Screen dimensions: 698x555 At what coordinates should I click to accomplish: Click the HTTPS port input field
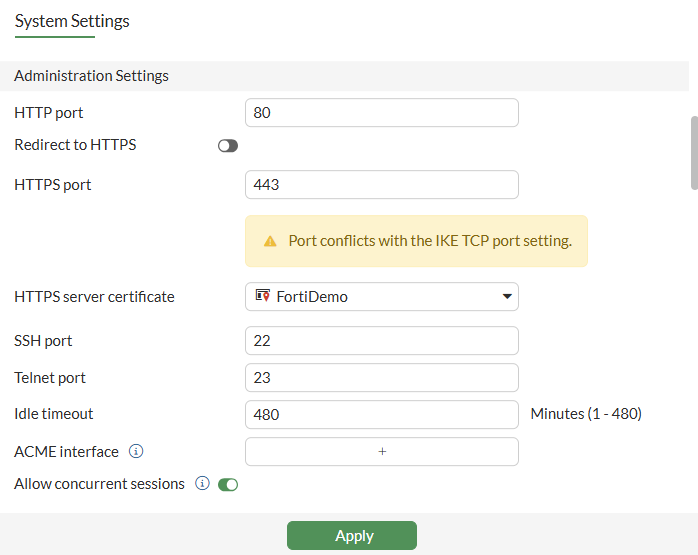(381, 185)
